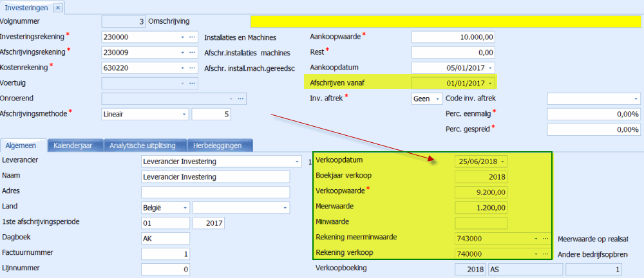The image size is (644, 278).
Task: Click the yellow Omschrijving field
Action: click(444, 22)
